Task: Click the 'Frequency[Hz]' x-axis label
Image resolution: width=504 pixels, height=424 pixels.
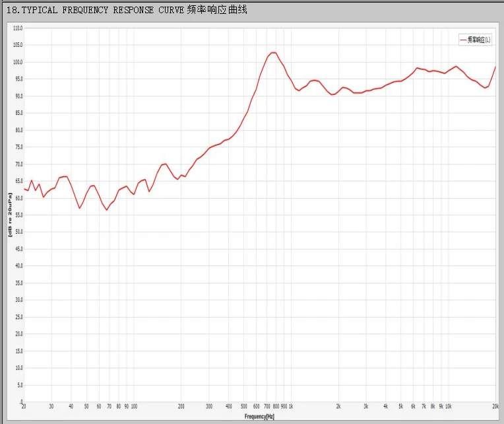Action: point(259,417)
